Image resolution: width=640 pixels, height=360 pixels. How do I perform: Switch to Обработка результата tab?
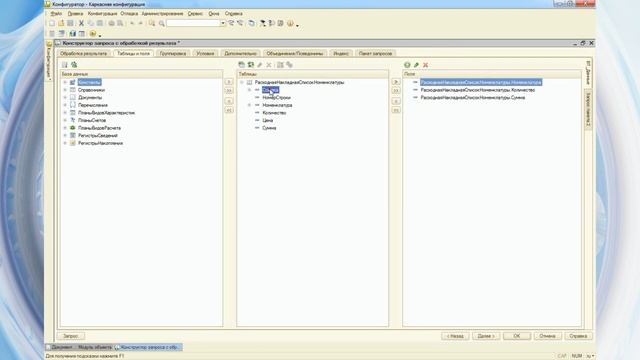pos(83,53)
